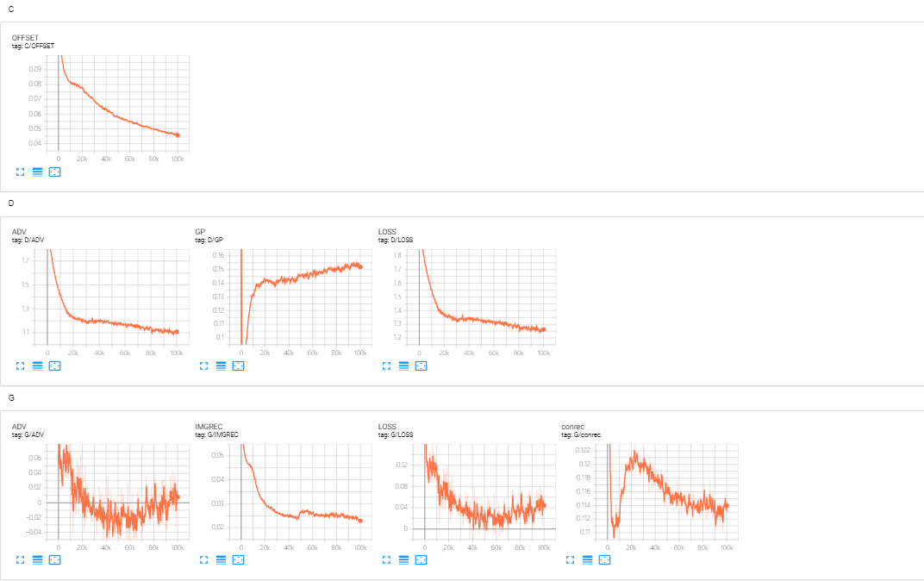Expand the D/GP chart to full size
924x581 pixels.
pos(204,365)
